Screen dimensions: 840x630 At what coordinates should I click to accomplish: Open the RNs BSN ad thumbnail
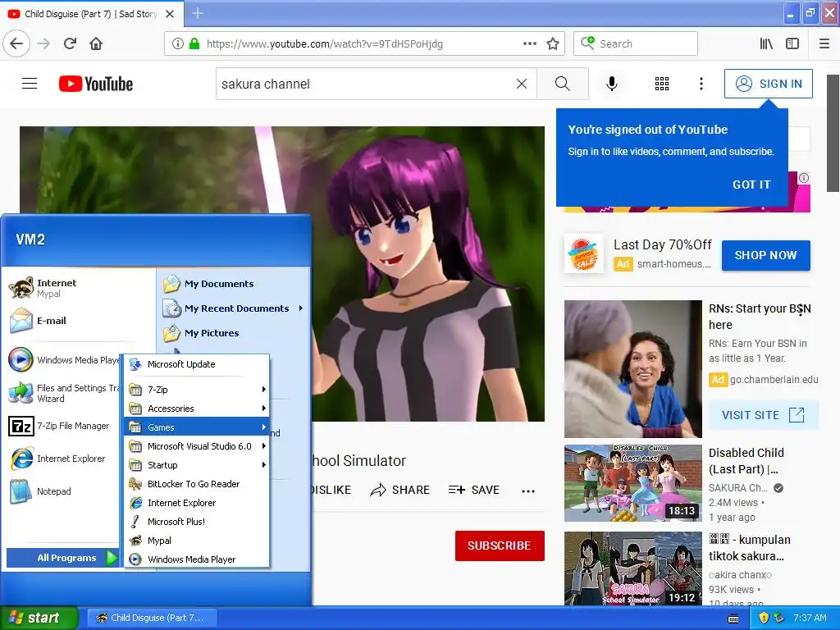[632, 368]
